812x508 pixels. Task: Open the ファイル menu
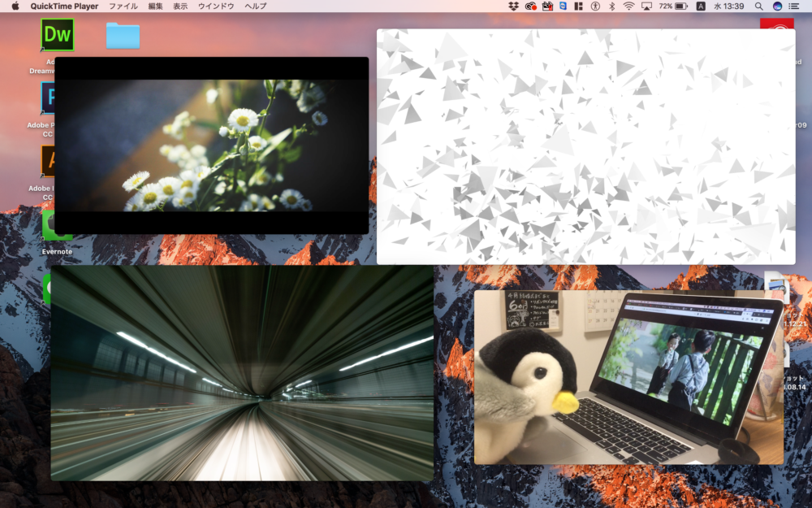[x=123, y=7]
